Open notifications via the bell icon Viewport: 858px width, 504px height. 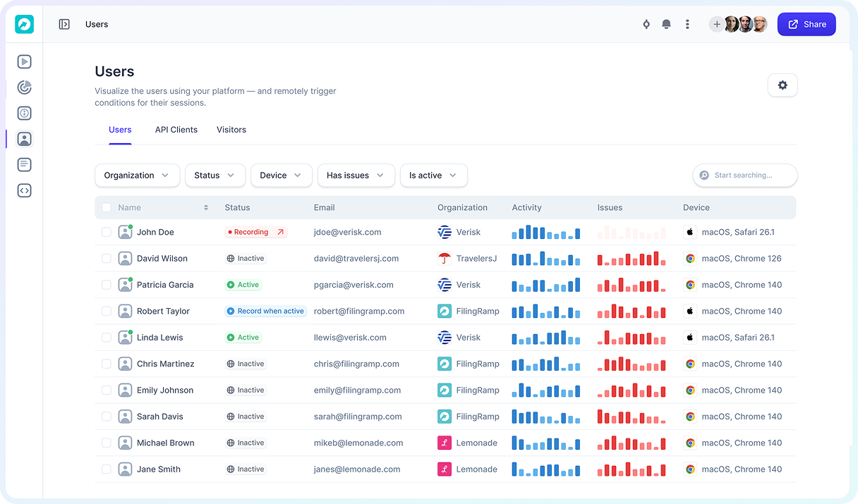pos(666,23)
